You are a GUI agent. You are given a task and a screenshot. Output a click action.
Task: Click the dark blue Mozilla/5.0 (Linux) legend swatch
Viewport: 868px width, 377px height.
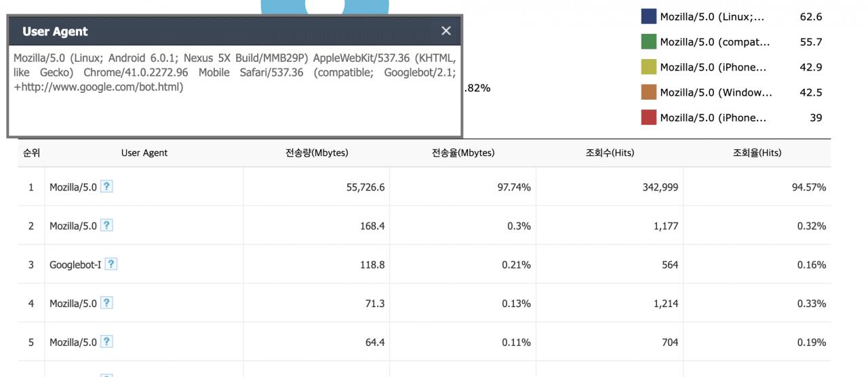(x=648, y=17)
